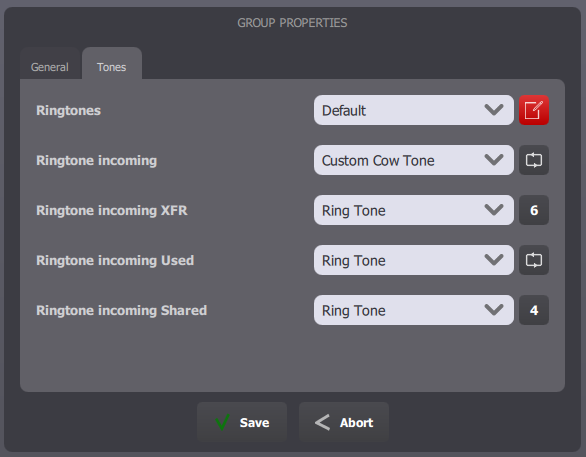The width and height of the screenshot is (586, 457).
Task: Click the Ringtones label
Action: pyautogui.click(x=68, y=111)
